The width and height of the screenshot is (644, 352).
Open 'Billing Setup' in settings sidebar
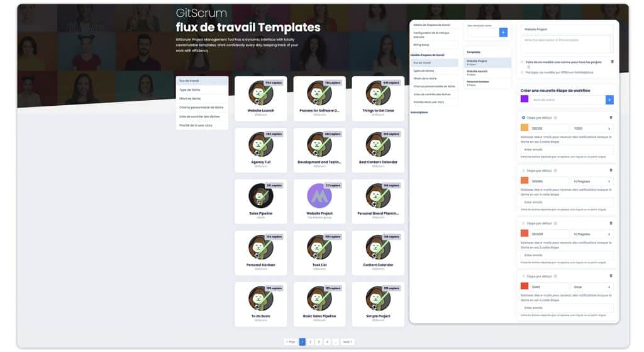click(434, 45)
